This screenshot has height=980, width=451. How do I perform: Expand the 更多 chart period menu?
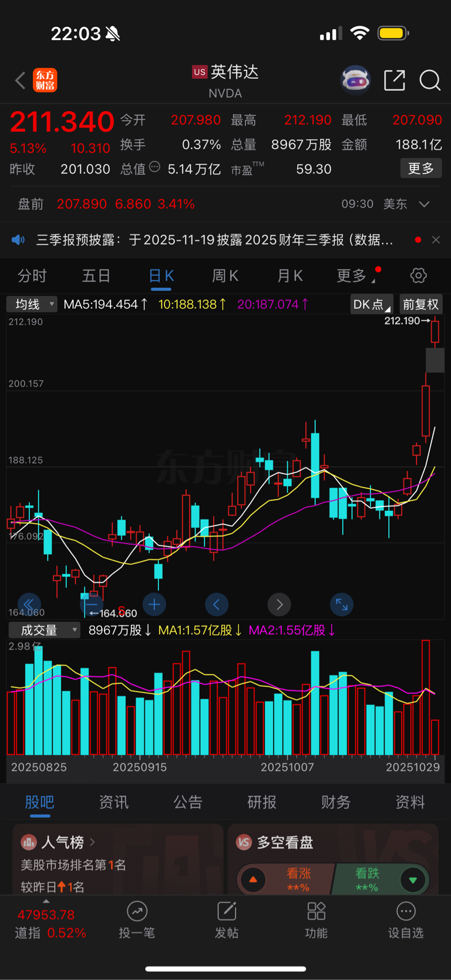tap(357, 275)
